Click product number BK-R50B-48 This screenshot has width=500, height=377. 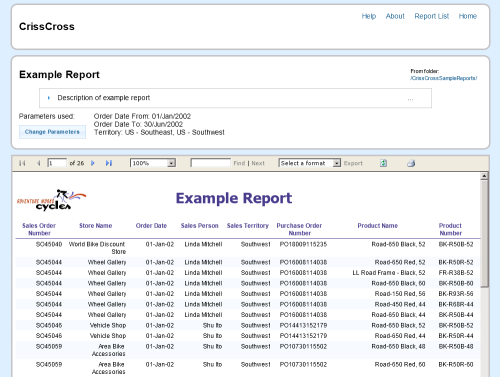coord(456,346)
